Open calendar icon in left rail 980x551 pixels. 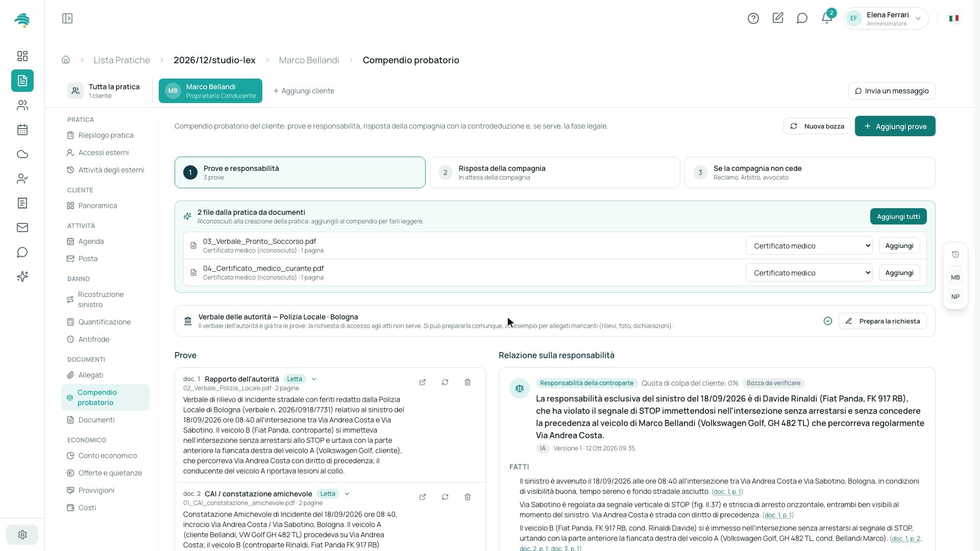pyautogui.click(x=22, y=130)
